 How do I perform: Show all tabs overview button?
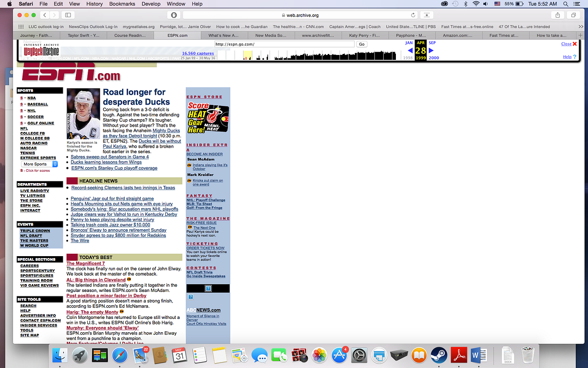tap(573, 16)
